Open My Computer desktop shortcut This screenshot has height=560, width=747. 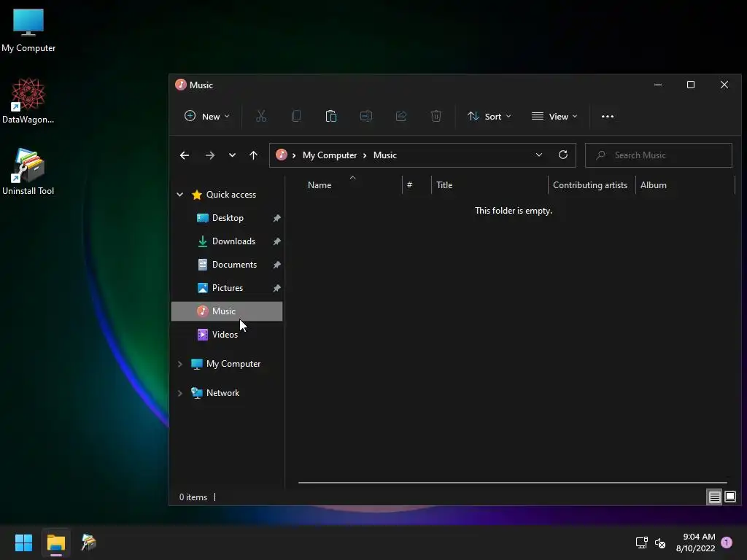click(x=28, y=31)
